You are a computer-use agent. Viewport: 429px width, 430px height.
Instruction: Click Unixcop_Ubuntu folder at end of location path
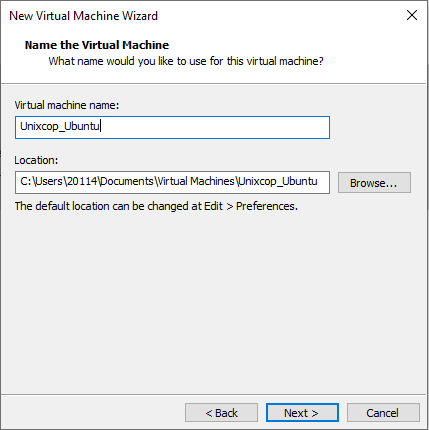[x=278, y=181]
